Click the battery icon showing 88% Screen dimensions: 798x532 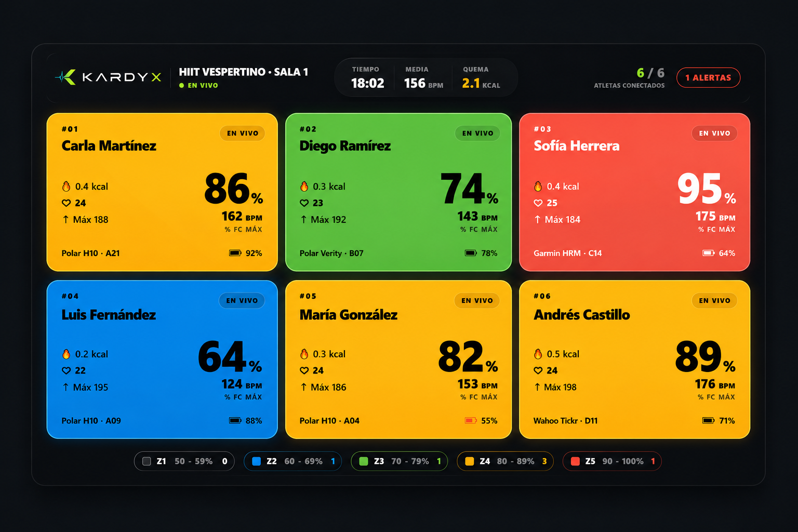(235, 420)
